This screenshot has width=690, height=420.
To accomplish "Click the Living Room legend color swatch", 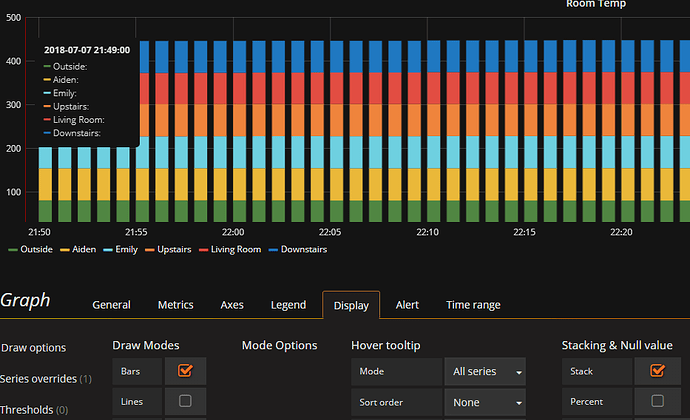I will click(x=203, y=250).
